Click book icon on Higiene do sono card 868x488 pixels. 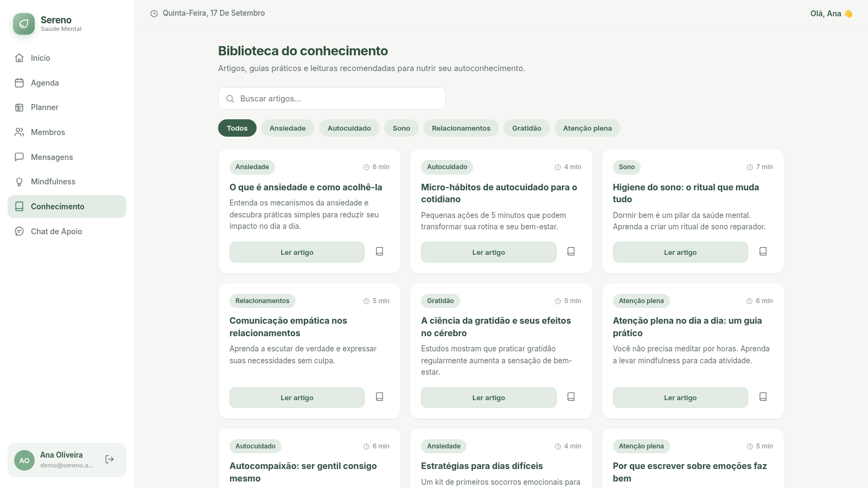763,252
